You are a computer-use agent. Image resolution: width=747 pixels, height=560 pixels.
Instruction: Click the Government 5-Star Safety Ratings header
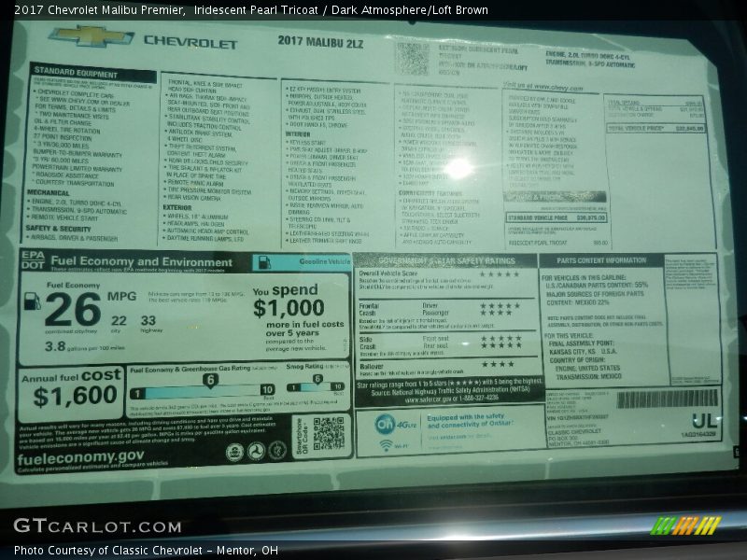447,261
